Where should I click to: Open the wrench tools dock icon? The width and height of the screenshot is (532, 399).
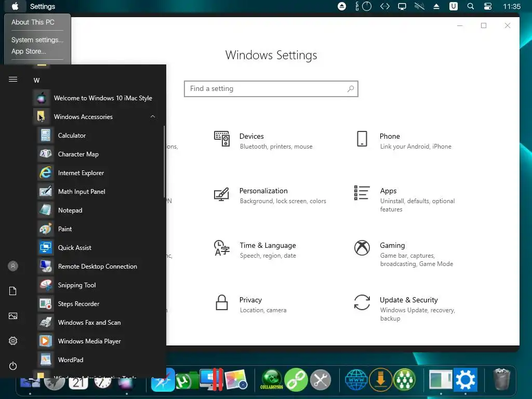(x=320, y=380)
